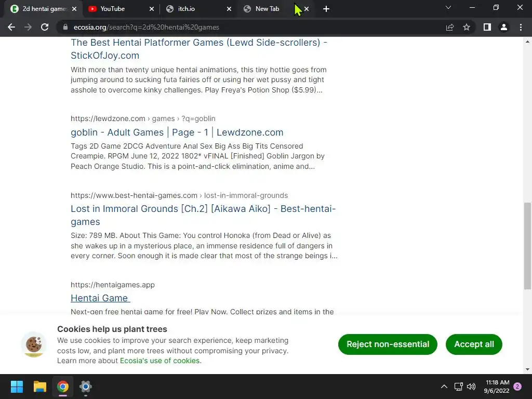The width and height of the screenshot is (532, 399).
Task: Click the lewdzone.com URL breadcrumb
Action: tap(143, 118)
